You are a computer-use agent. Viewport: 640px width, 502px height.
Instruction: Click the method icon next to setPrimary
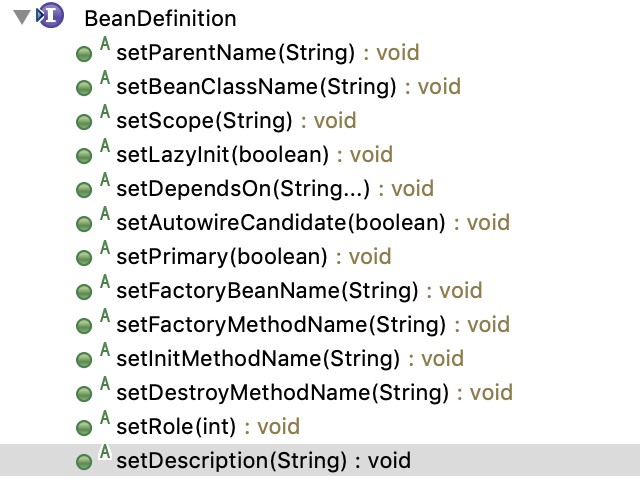pyautogui.click(x=85, y=257)
